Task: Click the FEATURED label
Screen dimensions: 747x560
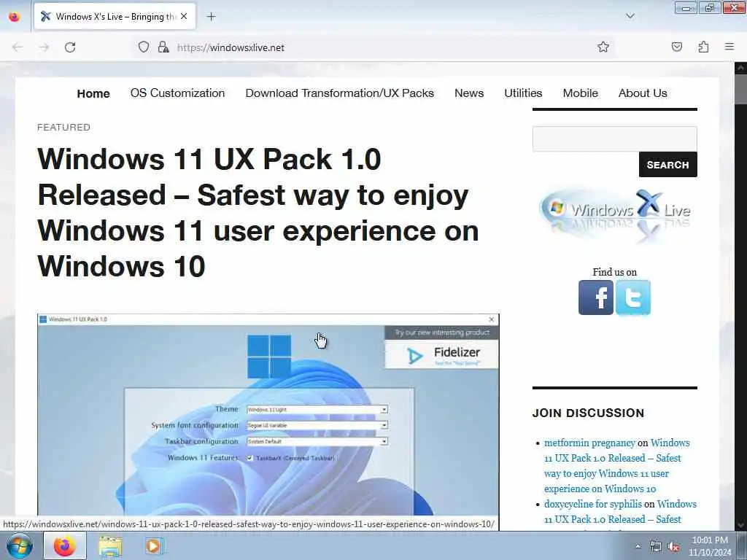Action: click(64, 127)
